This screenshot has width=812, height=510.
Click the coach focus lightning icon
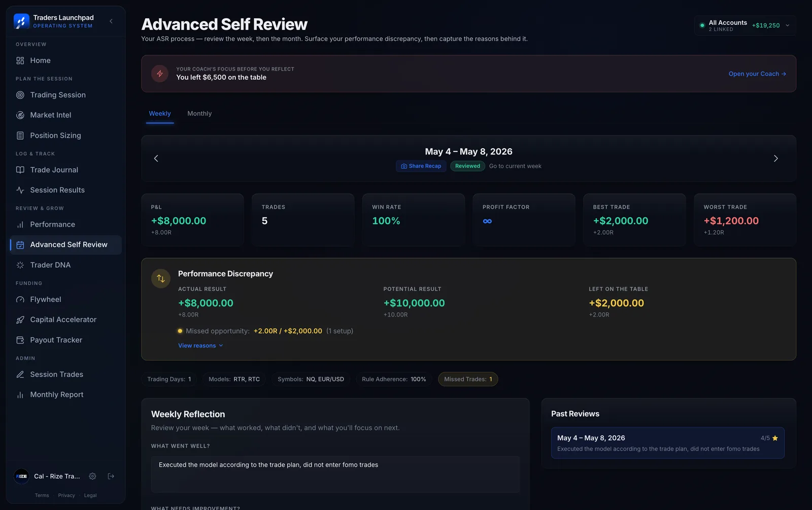160,74
